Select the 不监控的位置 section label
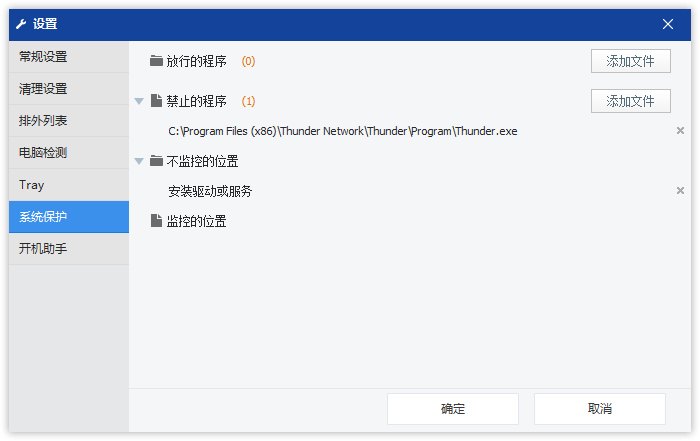Viewport: 700px width, 441px height. click(x=202, y=161)
